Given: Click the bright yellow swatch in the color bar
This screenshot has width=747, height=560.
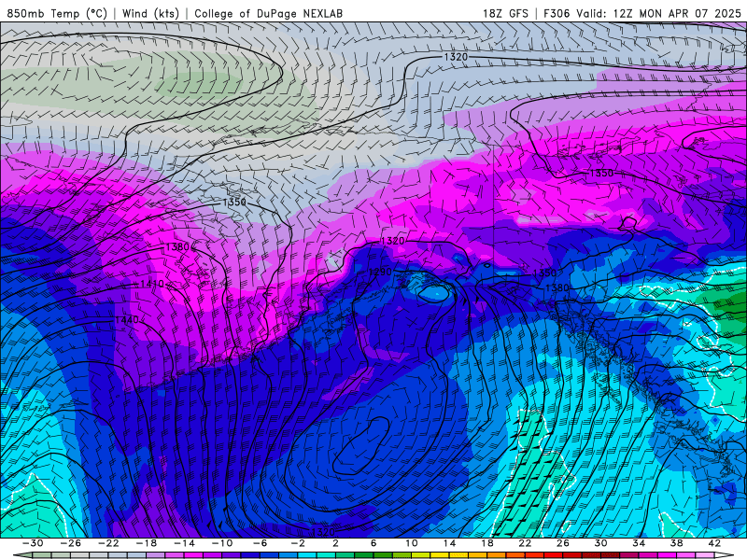Looking at the screenshot, I should click(440, 555).
